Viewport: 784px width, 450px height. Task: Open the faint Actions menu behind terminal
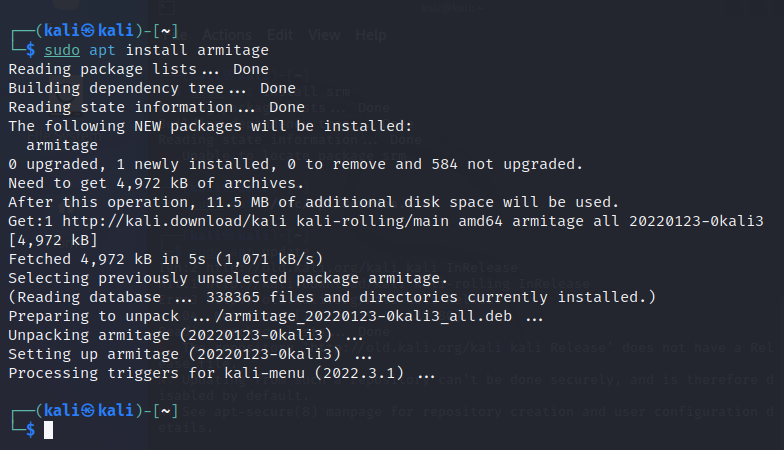pyautogui.click(x=227, y=35)
